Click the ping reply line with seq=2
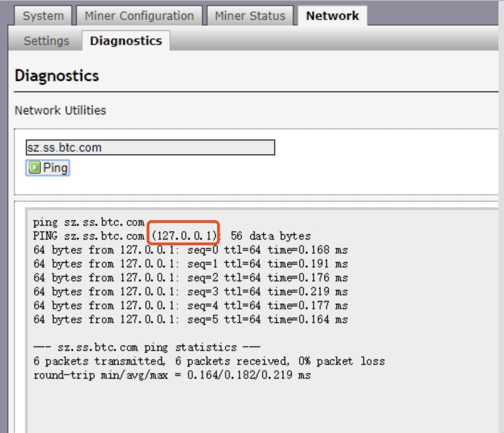 190,278
